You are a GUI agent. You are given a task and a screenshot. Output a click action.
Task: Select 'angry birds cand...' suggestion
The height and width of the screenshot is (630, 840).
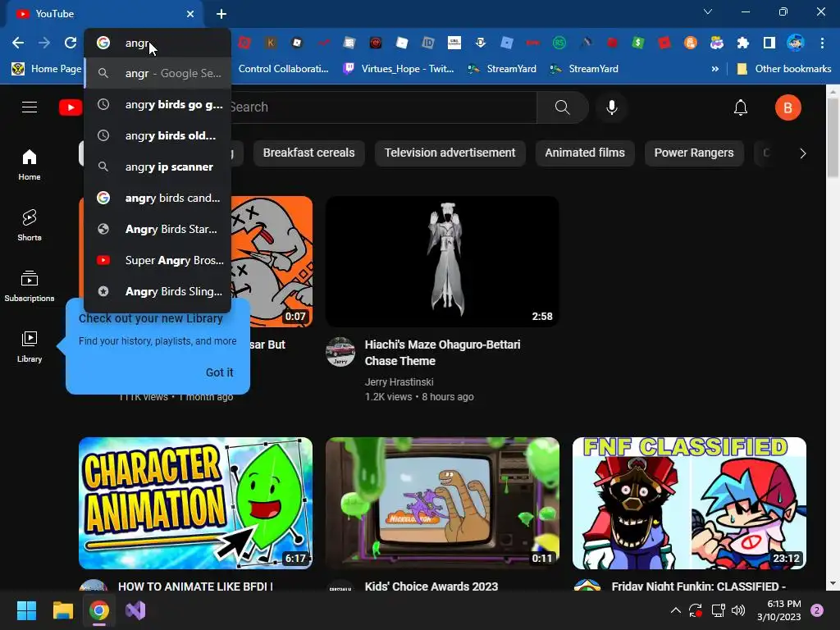pos(157,198)
